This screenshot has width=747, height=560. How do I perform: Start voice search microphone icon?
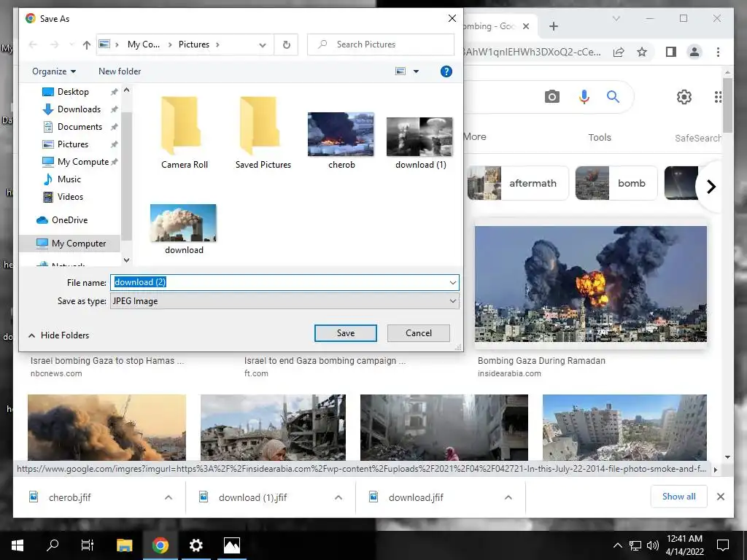coord(584,97)
